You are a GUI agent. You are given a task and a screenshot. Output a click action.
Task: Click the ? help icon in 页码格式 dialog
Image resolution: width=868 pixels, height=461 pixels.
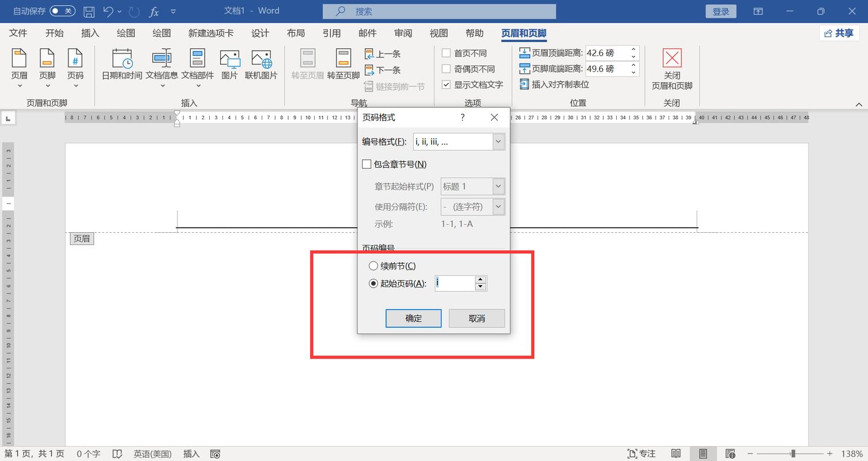(462, 117)
